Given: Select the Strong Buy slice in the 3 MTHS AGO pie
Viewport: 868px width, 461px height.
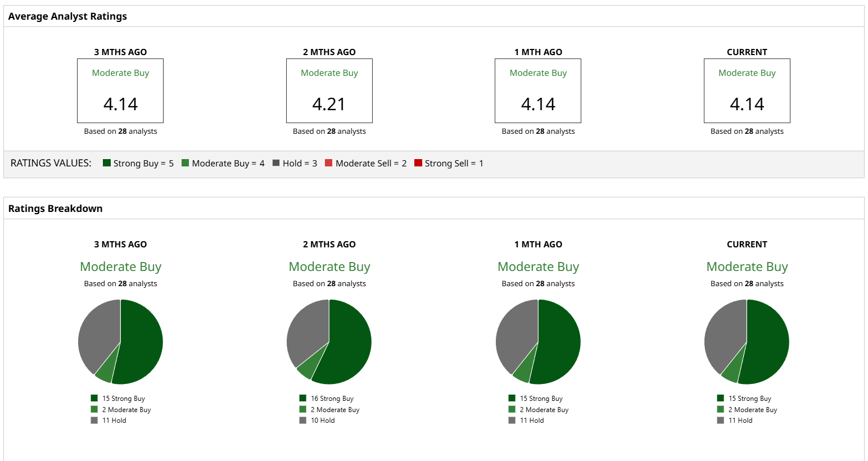Looking at the screenshot, I should (x=141, y=342).
